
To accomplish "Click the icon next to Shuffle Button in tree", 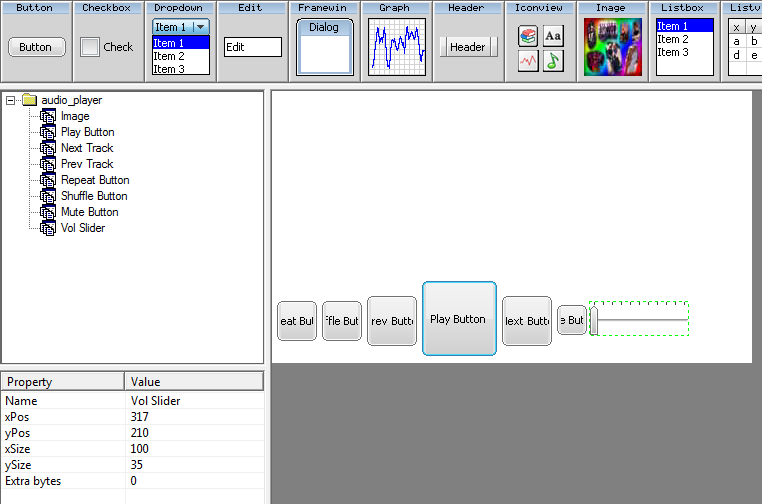I will click(48, 196).
